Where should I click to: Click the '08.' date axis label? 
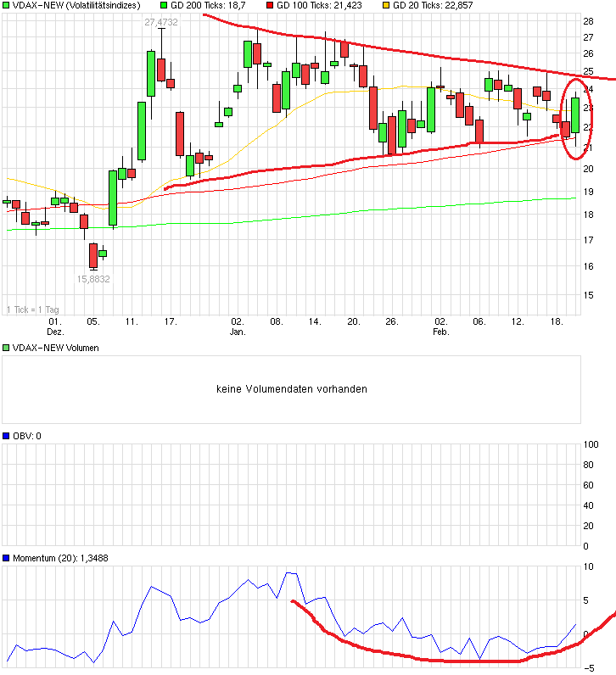click(276, 321)
